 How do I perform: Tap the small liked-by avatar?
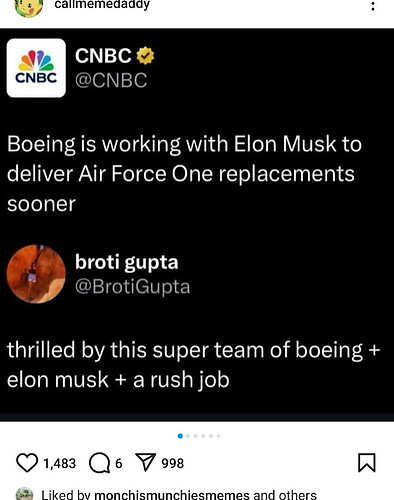[x=25, y=494]
